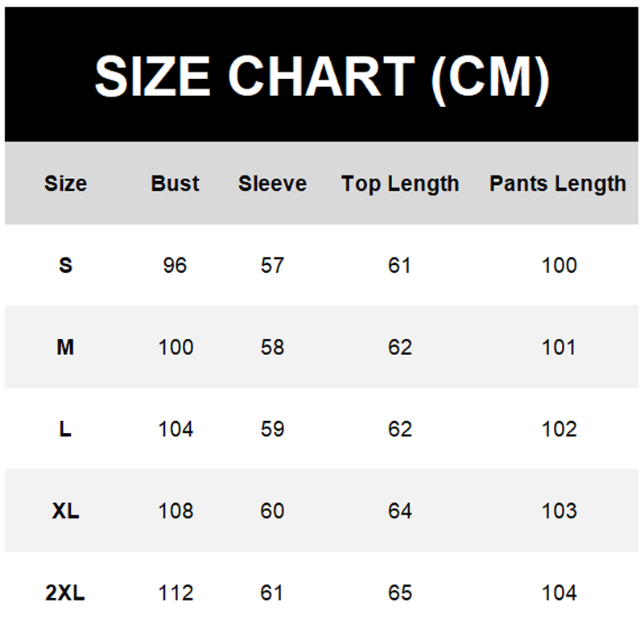This screenshot has height=644, width=644.
Task: Select sleeve value 60 in the XL row
Action: tap(273, 511)
